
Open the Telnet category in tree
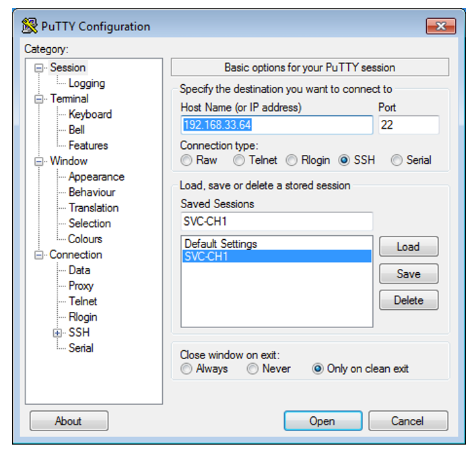coord(83,301)
